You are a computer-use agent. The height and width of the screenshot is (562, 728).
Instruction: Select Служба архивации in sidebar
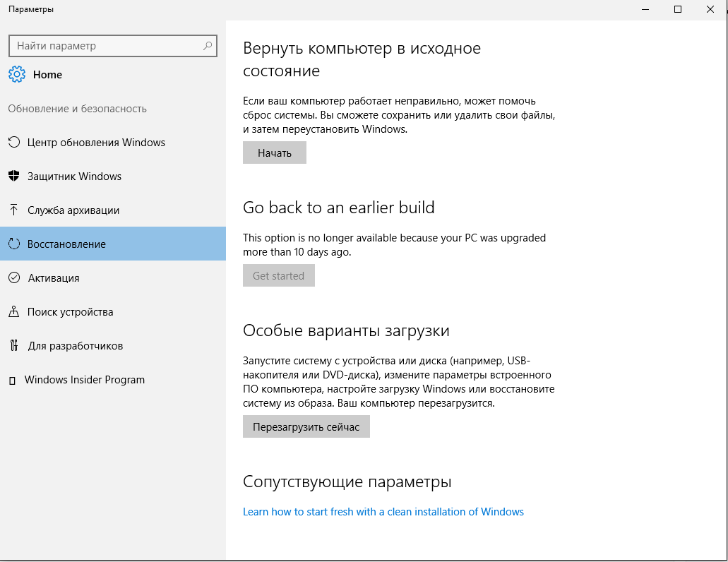click(x=113, y=210)
